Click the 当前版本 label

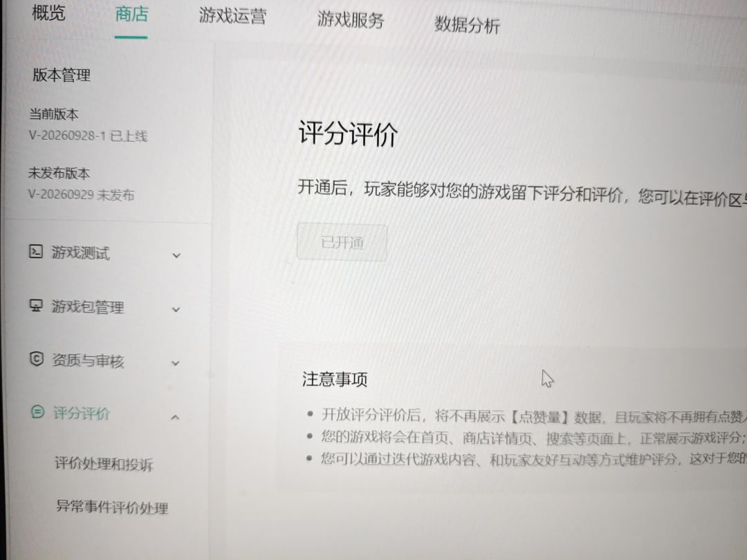pyautogui.click(x=54, y=114)
